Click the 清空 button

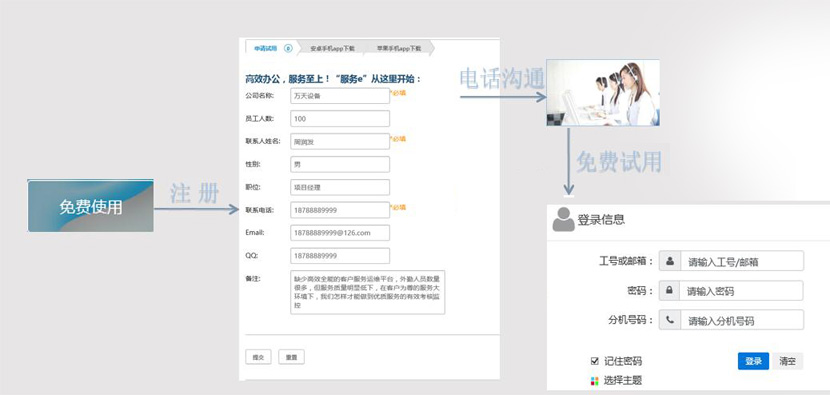click(x=787, y=361)
